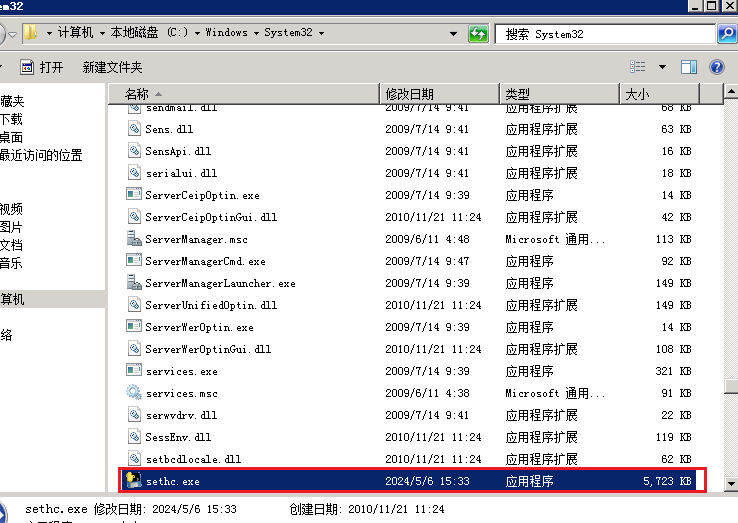Click the 2024/5/6 15:33 date cell
Screen dimensions: 738x523
click(427, 481)
